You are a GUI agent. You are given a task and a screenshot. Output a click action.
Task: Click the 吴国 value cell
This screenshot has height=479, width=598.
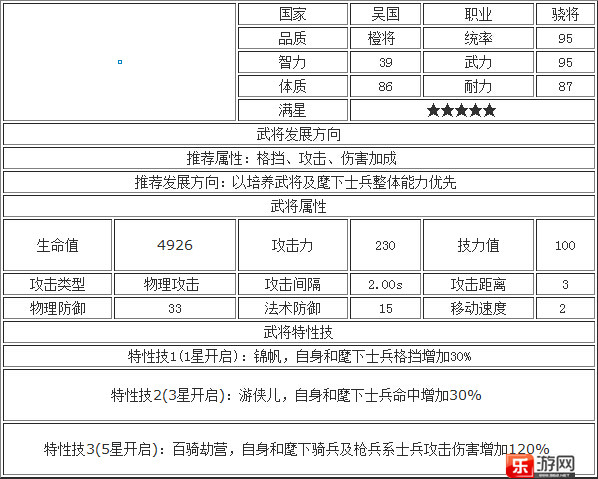pyautogui.click(x=385, y=14)
